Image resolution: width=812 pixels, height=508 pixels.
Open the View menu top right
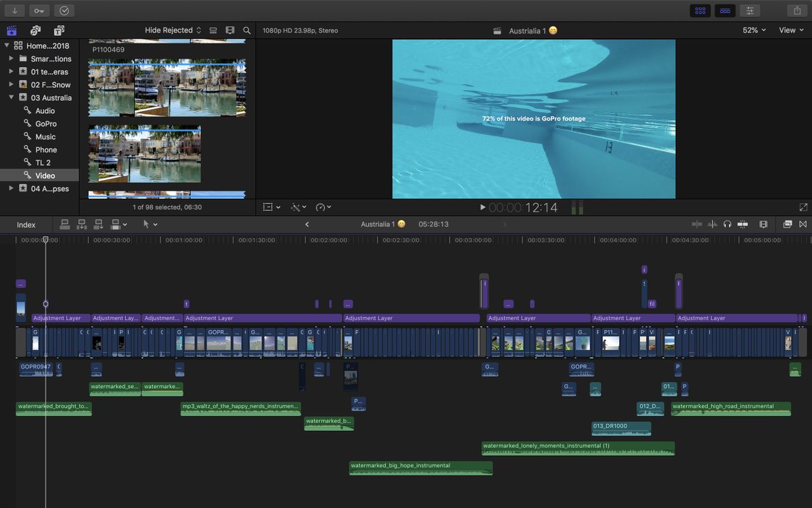[x=790, y=30]
